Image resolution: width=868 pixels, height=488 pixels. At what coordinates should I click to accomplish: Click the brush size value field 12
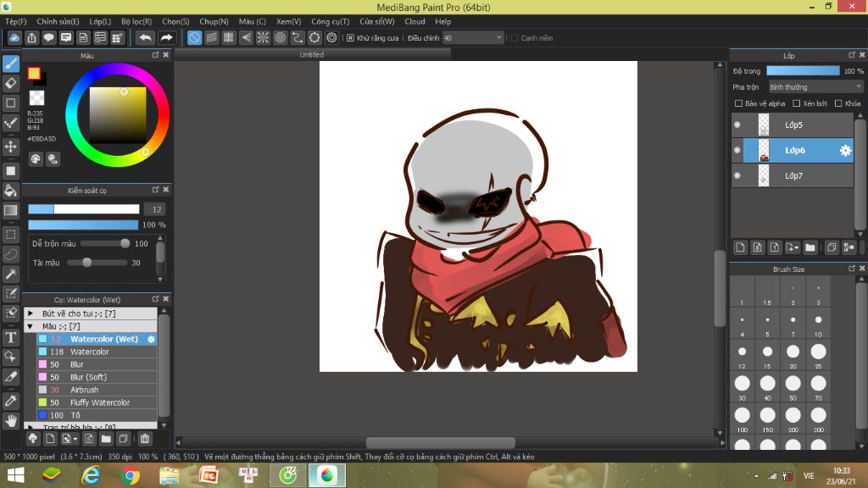(x=157, y=209)
